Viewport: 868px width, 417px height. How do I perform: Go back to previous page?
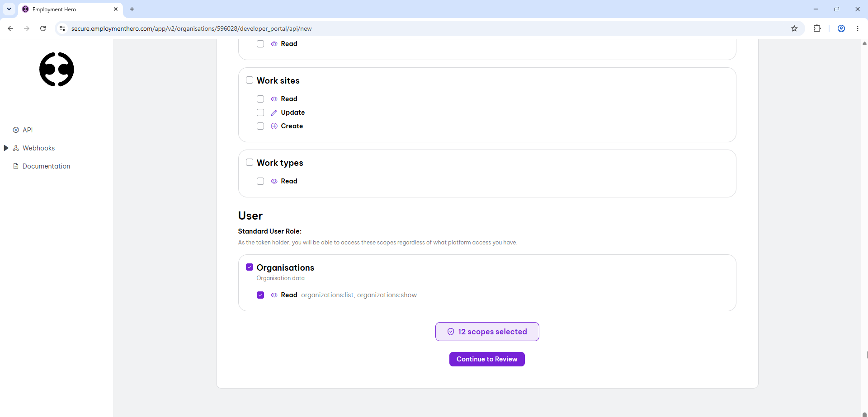click(x=10, y=28)
